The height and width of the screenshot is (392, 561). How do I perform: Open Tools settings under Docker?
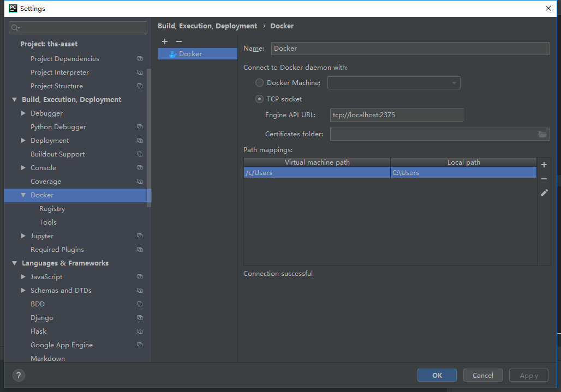[48, 222]
